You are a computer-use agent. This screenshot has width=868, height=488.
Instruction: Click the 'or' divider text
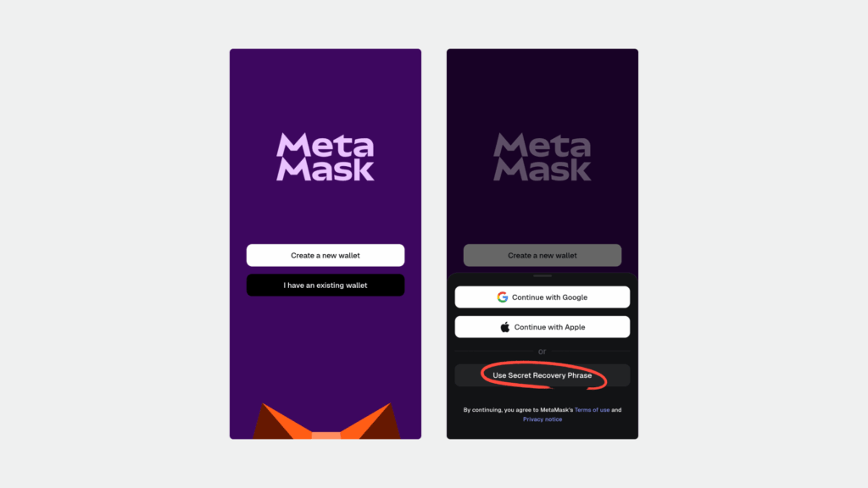coord(542,352)
